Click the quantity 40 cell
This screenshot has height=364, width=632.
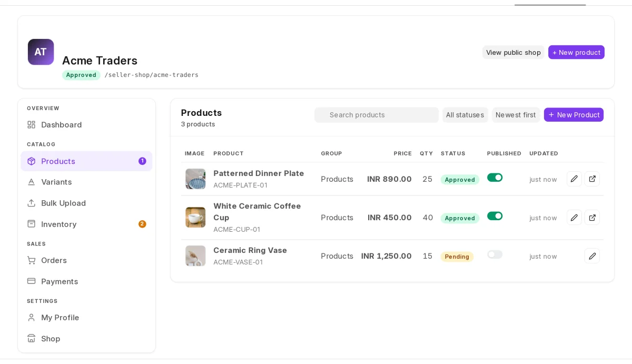(x=428, y=218)
